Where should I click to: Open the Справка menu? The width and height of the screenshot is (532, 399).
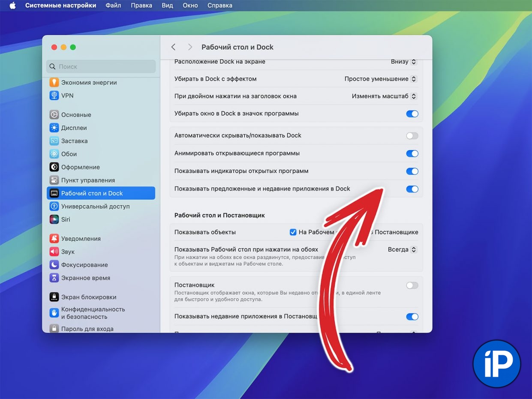[220, 6]
